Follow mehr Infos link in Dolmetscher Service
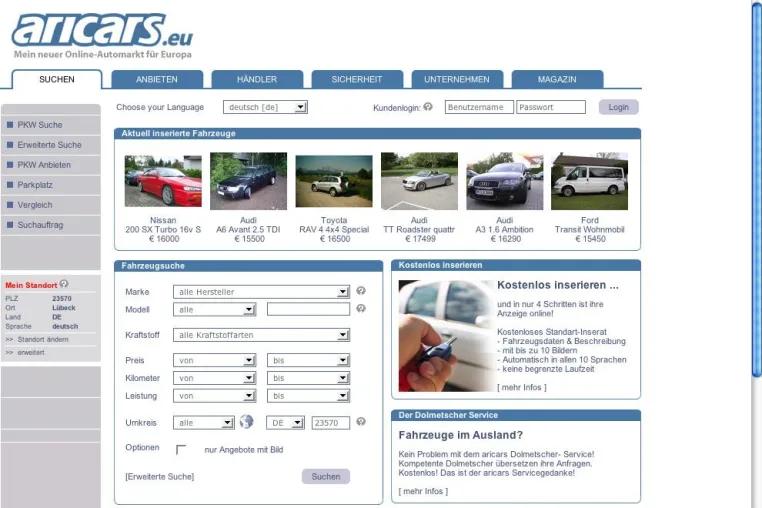Screen dimensions: 762x508 (423, 491)
